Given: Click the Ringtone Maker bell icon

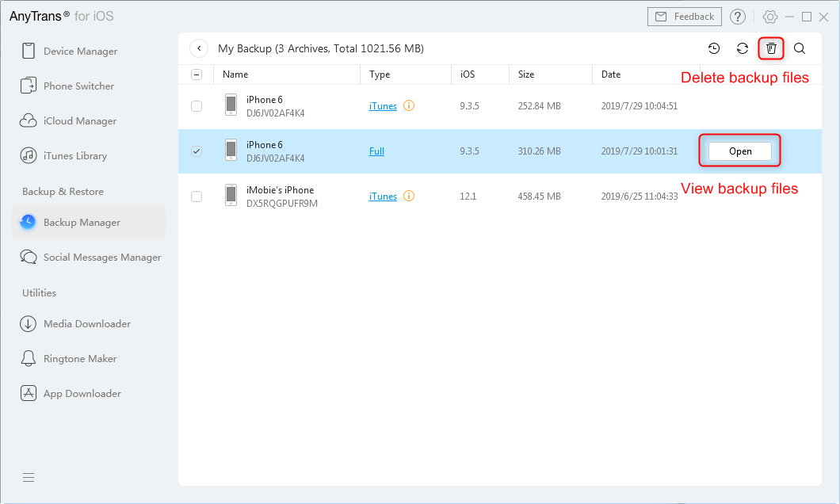Looking at the screenshot, I should tap(29, 358).
